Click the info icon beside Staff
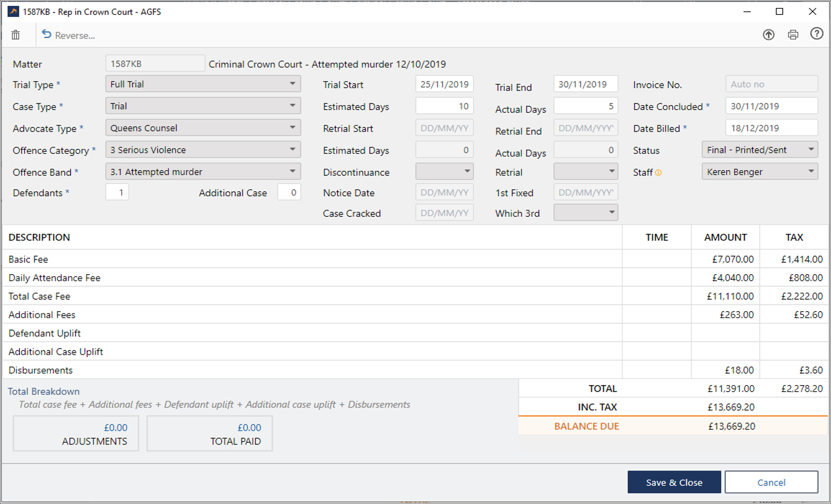831x504 pixels. pyautogui.click(x=659, y=173)
